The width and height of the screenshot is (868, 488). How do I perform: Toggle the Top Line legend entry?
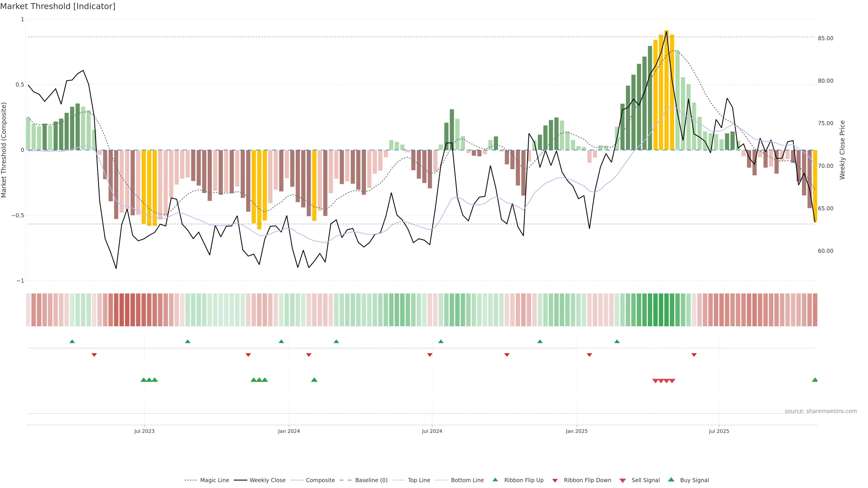[419, 480]
